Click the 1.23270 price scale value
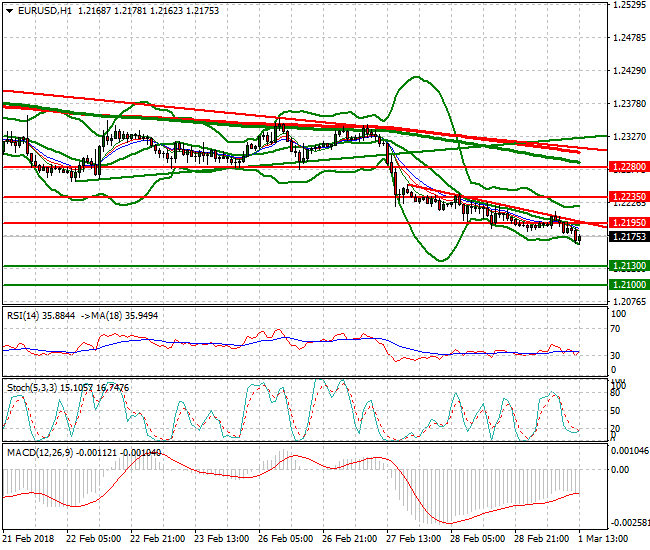 tap(629, 136)
